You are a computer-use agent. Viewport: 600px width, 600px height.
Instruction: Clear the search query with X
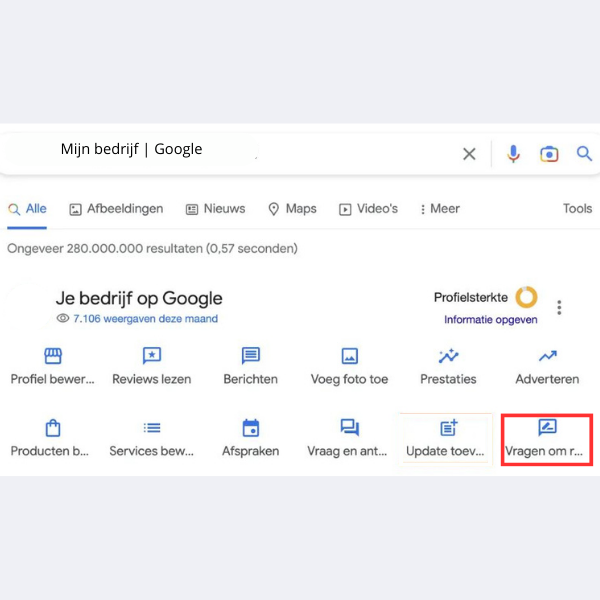(469, 154)
